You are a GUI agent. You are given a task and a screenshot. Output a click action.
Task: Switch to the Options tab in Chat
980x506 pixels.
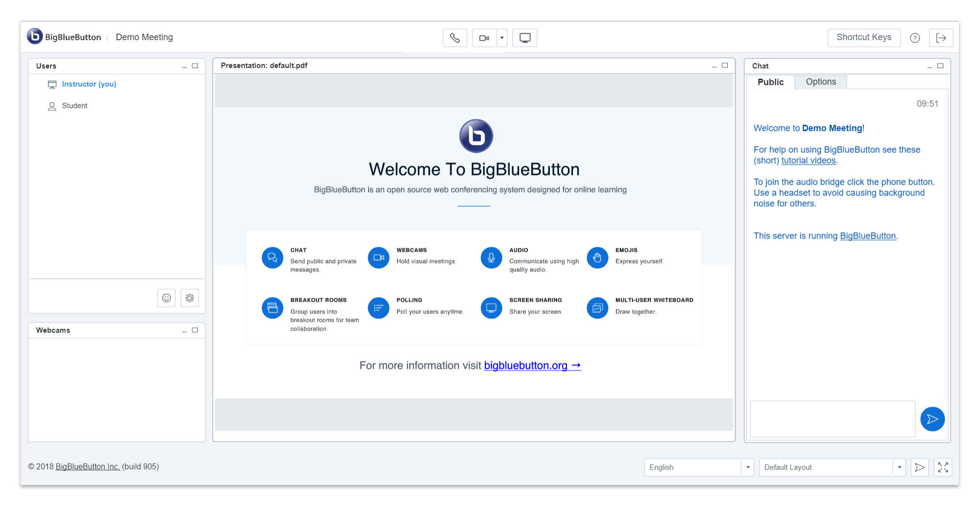(x=821, y=82)
